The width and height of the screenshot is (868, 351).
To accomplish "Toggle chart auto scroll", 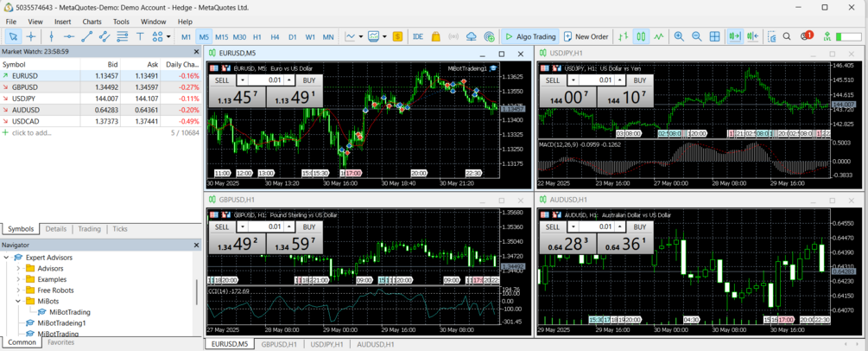I will 735,36.
